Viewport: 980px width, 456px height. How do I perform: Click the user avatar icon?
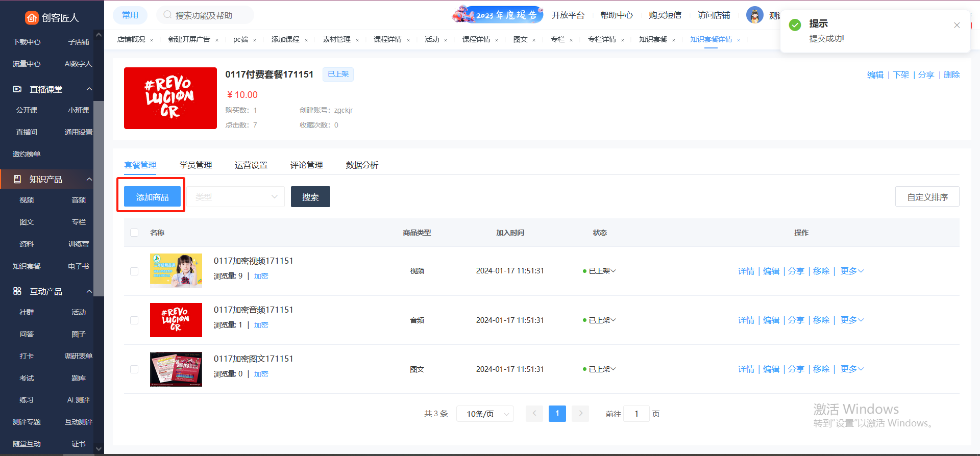click(x=754, y=15)
